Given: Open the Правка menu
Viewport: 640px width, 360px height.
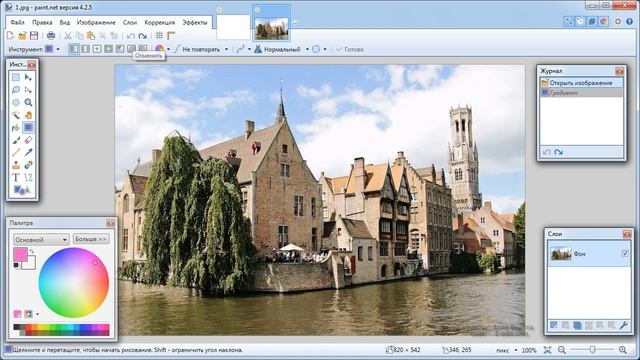Looking at the screenshot, I should [42, 22].
